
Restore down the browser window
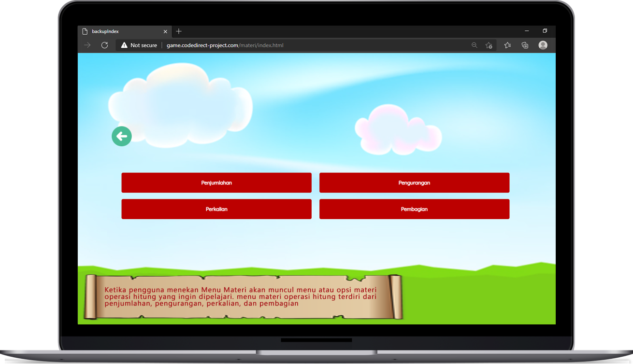click(545, 31)
